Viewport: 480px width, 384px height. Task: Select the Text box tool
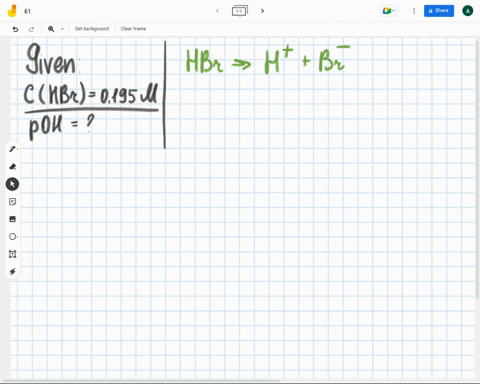pyautogui.click(x=13, y=254)
